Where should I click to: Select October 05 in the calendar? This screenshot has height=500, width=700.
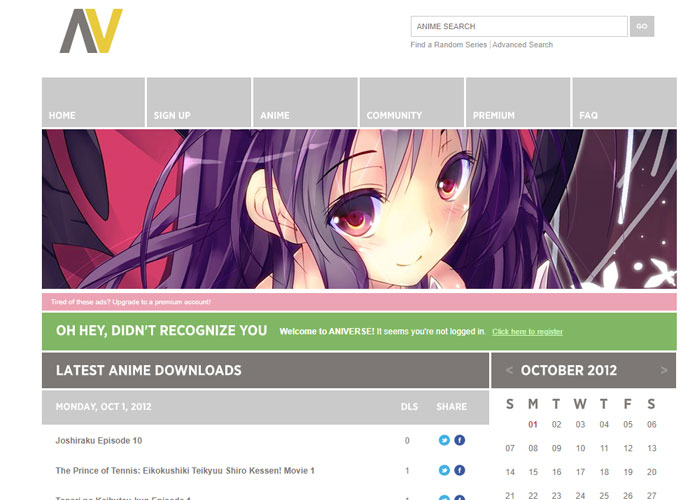628,425
